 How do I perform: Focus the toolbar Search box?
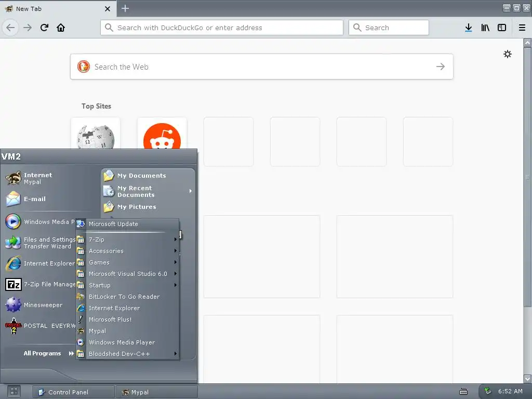pyautogui.click(x=389, y=28)
